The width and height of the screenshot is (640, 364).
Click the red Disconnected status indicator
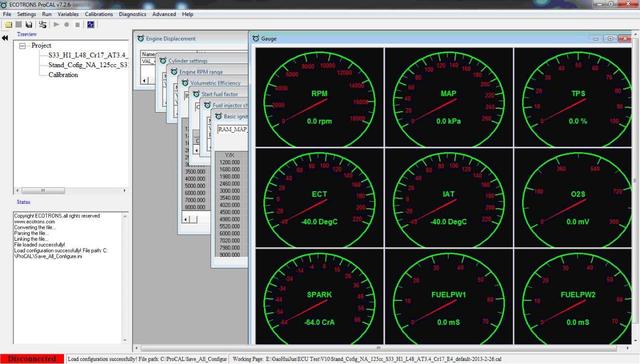(x=32, y=359)
